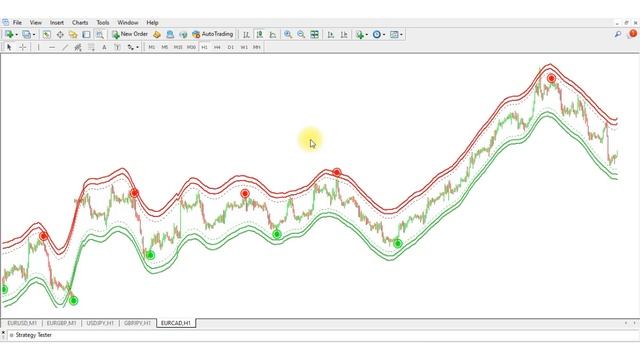This screenshot has width=640, height=360.
Task: Set timeframe to H4
Action: pyautogui.click(x=218, y=47)
